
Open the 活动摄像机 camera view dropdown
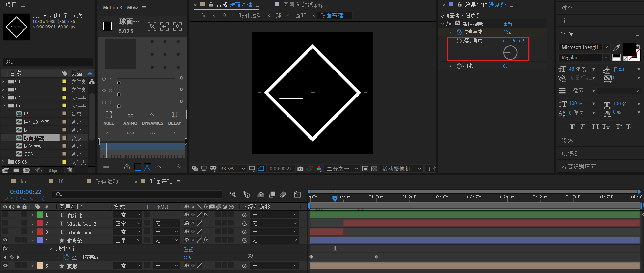tap(401, 169)
